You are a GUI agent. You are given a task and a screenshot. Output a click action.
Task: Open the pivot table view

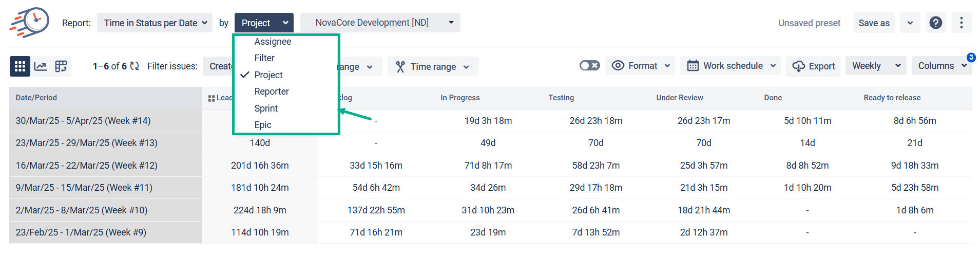61,66
